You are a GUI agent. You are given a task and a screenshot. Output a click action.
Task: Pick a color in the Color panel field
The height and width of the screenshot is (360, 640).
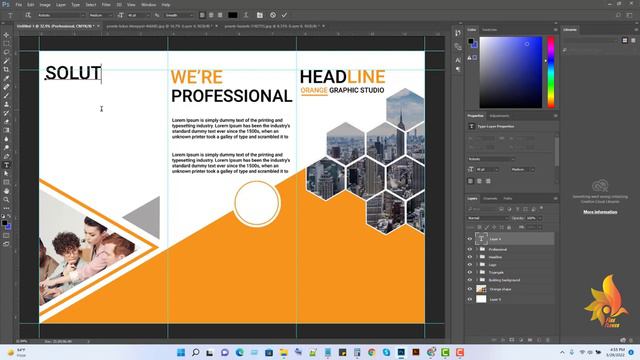[511, 72]
